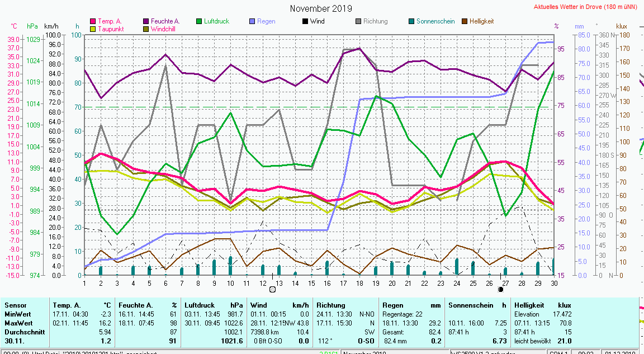Screen dimensions: 644x354
Task: Click the green Luftdruck legend square
Action: click(199, 22)
